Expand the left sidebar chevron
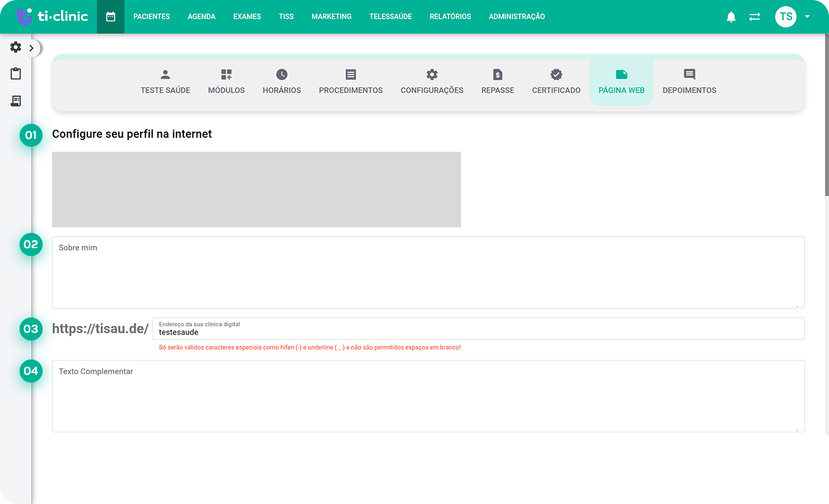Viewport: 829px width, 504px height. pyautogui.click(x=31, y=48)
